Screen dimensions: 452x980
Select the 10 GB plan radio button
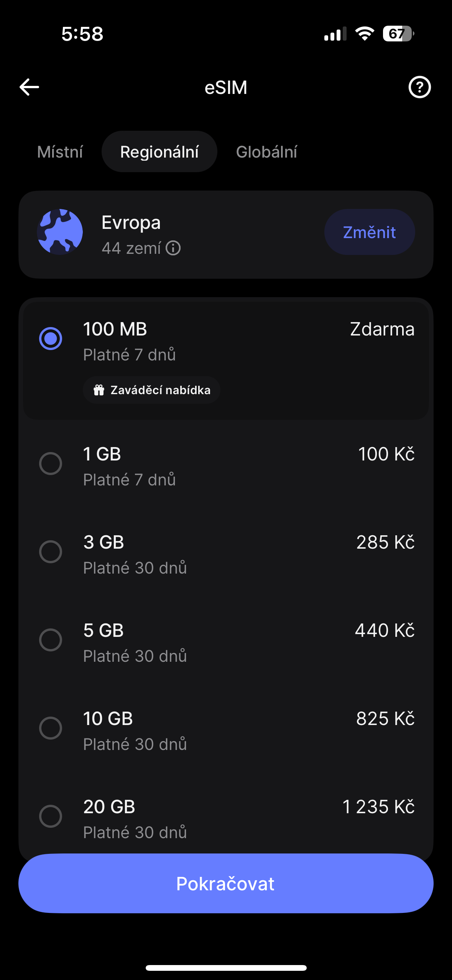[x=51, y=728]
